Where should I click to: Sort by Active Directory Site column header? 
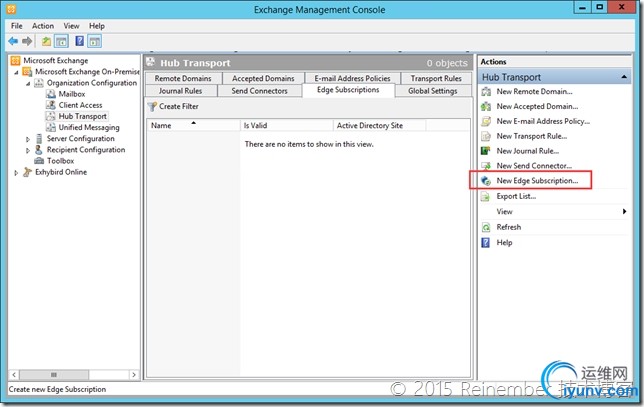coord(380,125)
